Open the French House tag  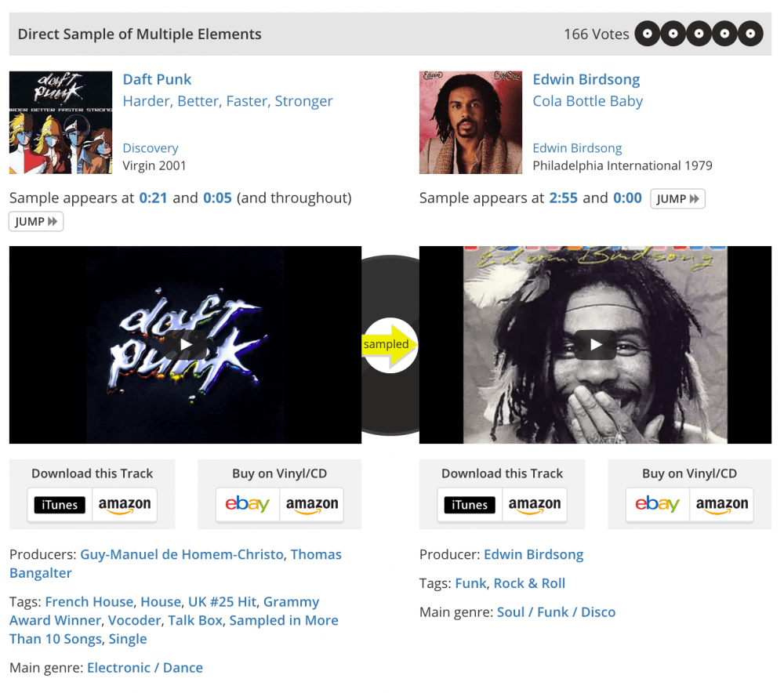pyautogui.click(x=89, y=601)
